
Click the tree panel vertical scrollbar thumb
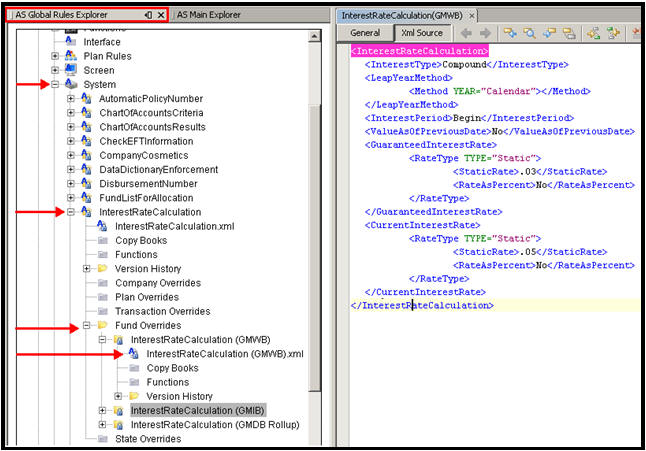click(314, 247)
